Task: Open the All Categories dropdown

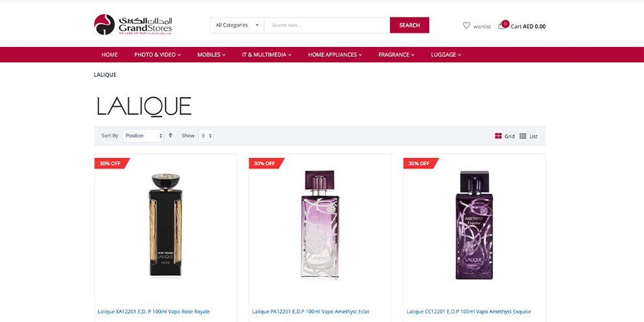Action: [237, 25]
